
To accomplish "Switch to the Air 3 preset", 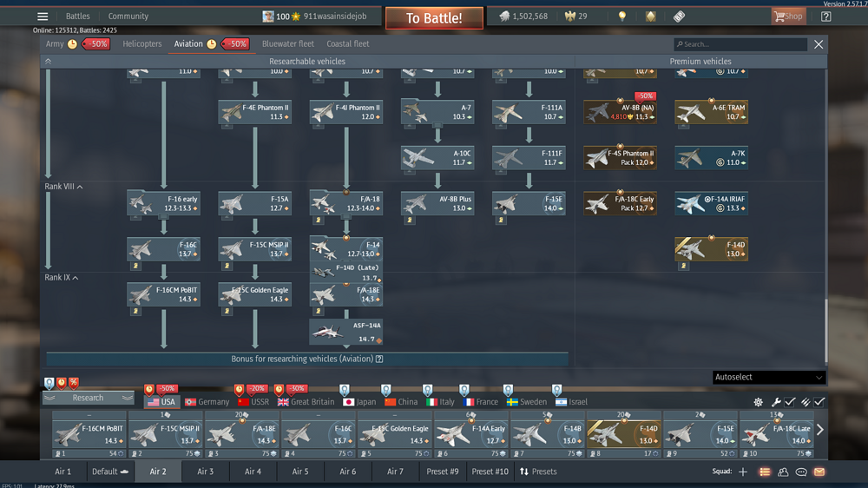I will tap(206, 472).
